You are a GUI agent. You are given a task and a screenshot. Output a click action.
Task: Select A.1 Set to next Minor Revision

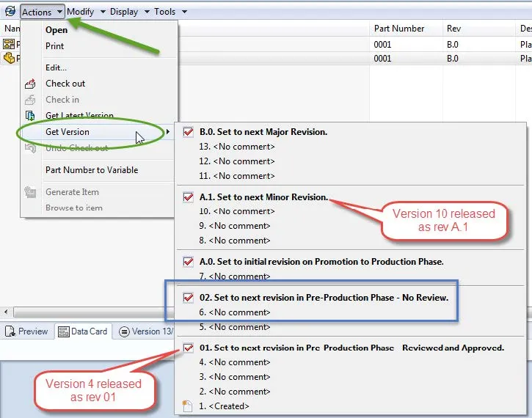263,197
